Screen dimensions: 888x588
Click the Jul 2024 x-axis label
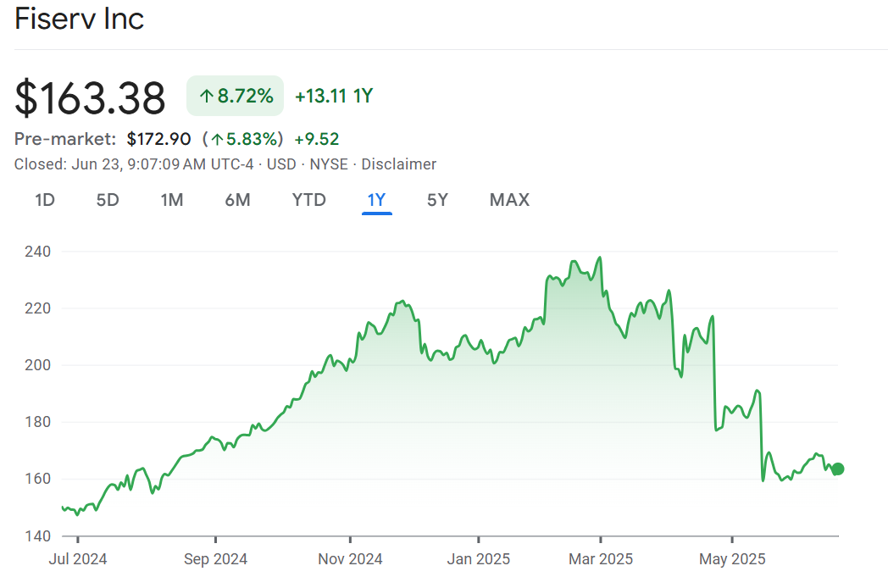point(77,559)
